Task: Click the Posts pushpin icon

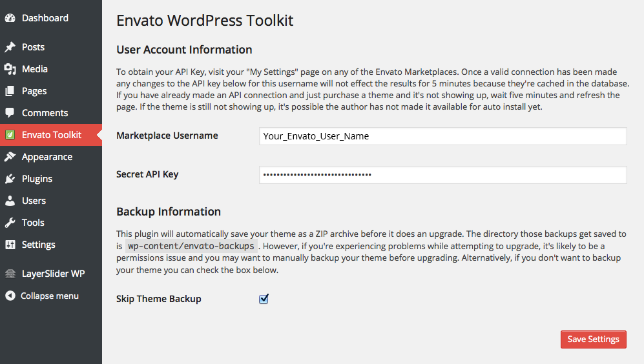Action: coord(10,47)
